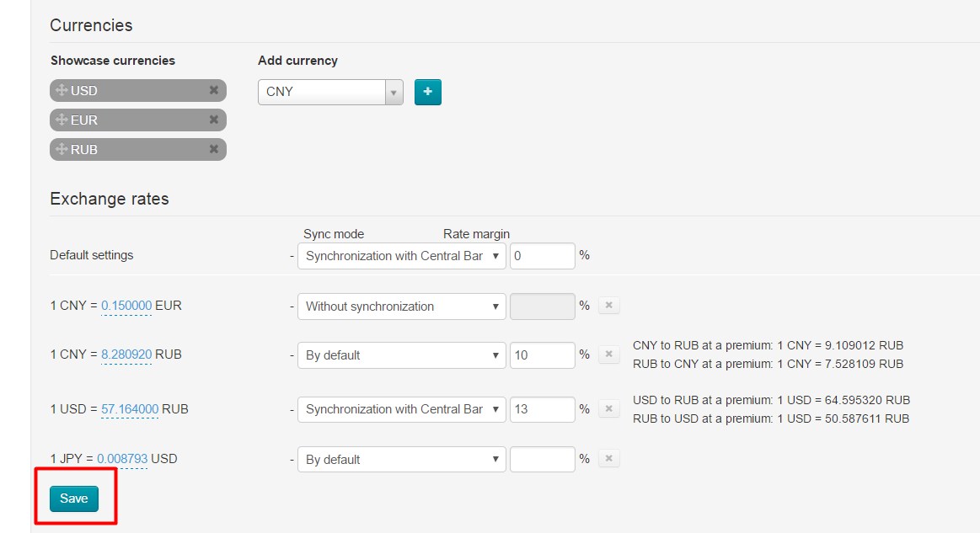Save the currency settings

pyautogui.click(x=74, y=498)
